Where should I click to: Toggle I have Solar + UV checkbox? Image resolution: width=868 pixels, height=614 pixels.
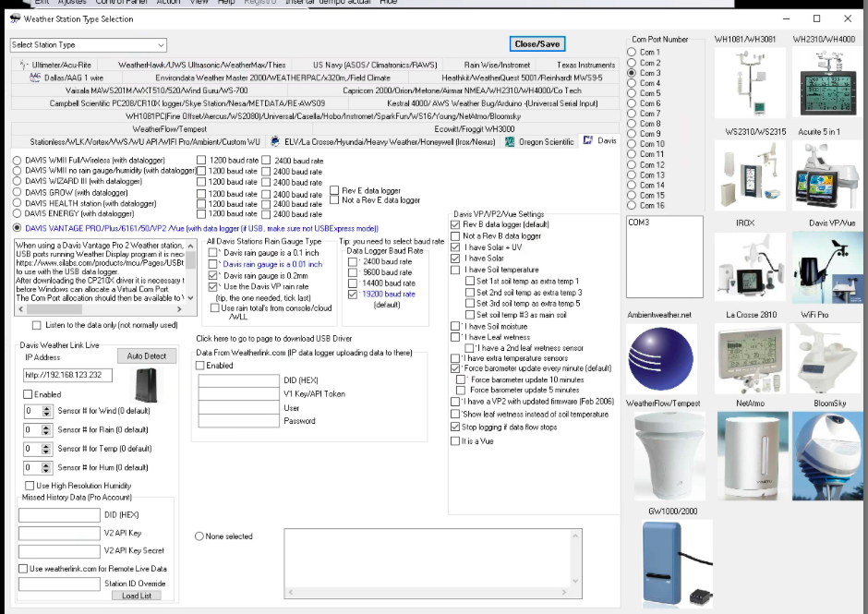point(455,247)
